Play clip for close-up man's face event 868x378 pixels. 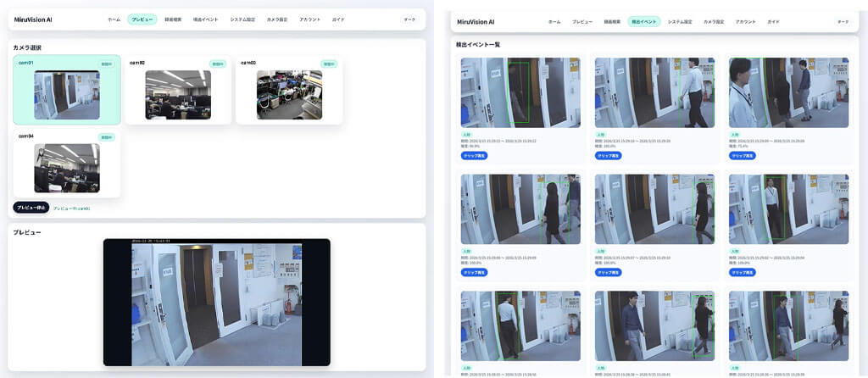pos(743,156)
